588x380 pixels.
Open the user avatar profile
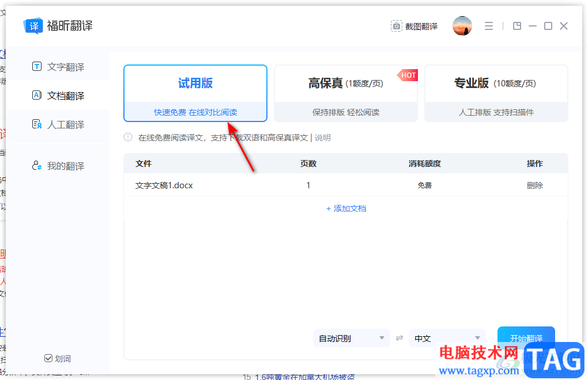click(x=462, y=26)
